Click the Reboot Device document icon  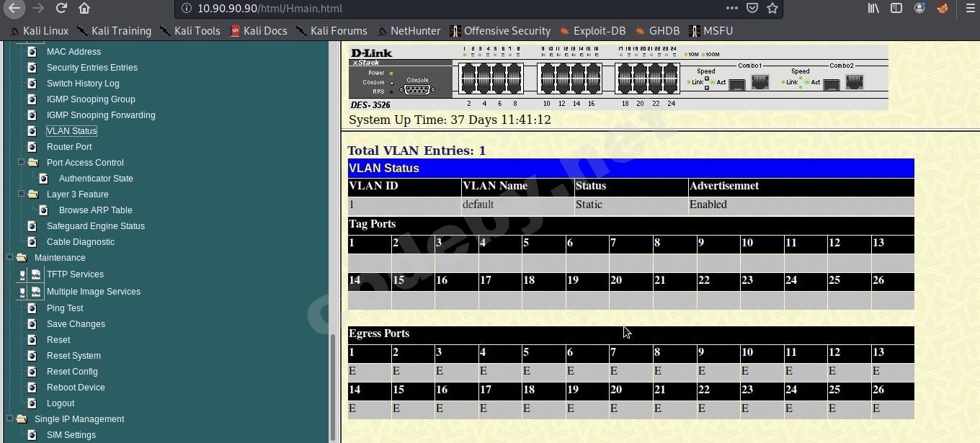point(32,387)
